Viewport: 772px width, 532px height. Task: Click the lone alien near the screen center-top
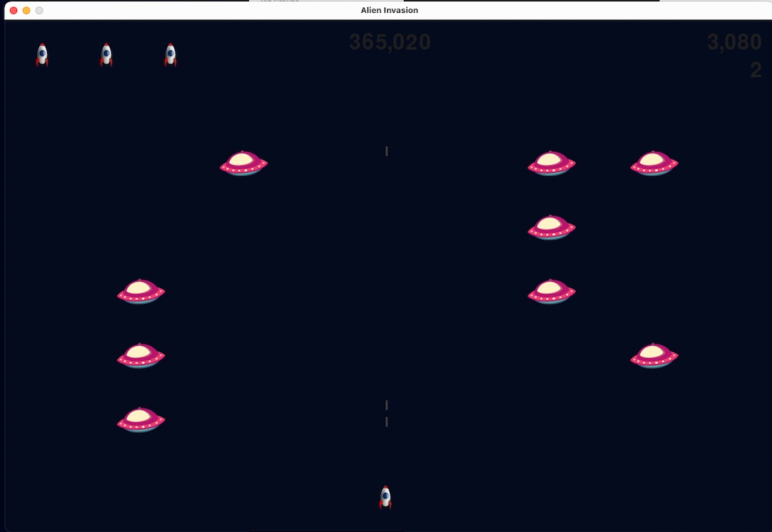[x=244, y=163]
